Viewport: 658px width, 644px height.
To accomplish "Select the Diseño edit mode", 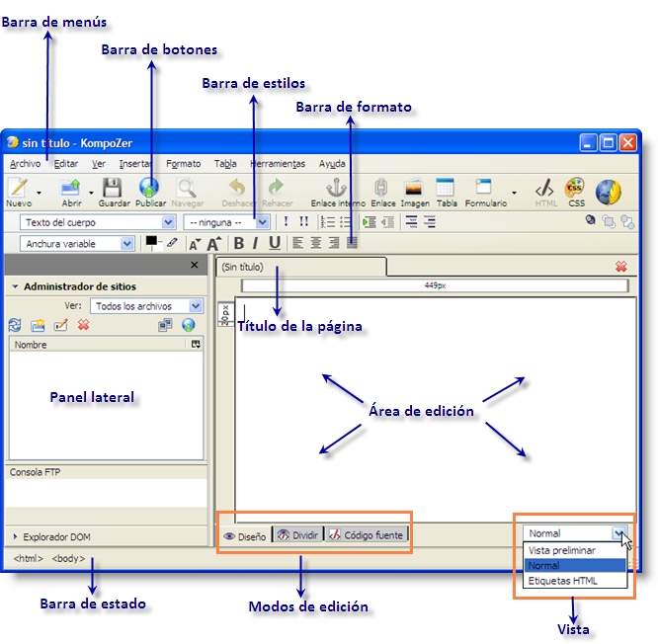I will [245, 535].
